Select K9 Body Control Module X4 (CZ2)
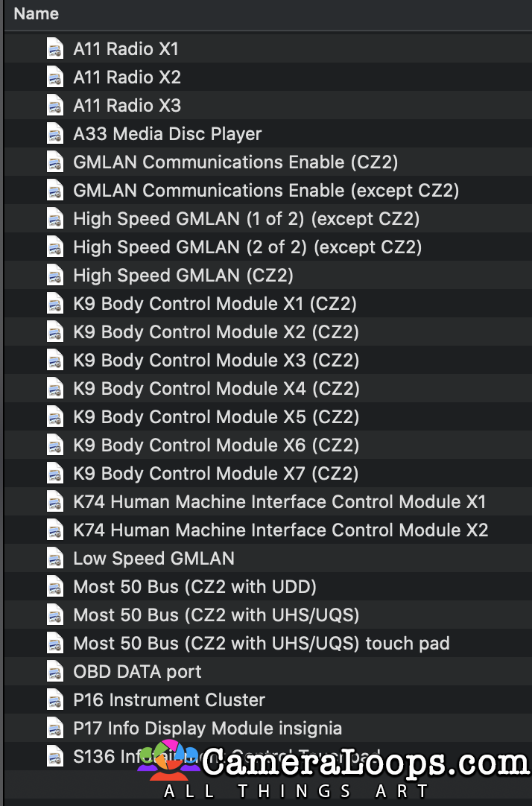This screenshot has height=806, width=532. tap(215, 388)
